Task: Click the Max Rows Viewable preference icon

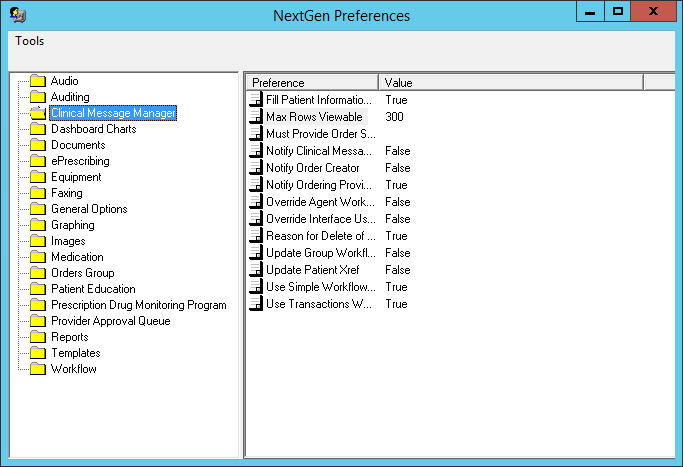Action: pyautogui.click(x=256, y=117)
